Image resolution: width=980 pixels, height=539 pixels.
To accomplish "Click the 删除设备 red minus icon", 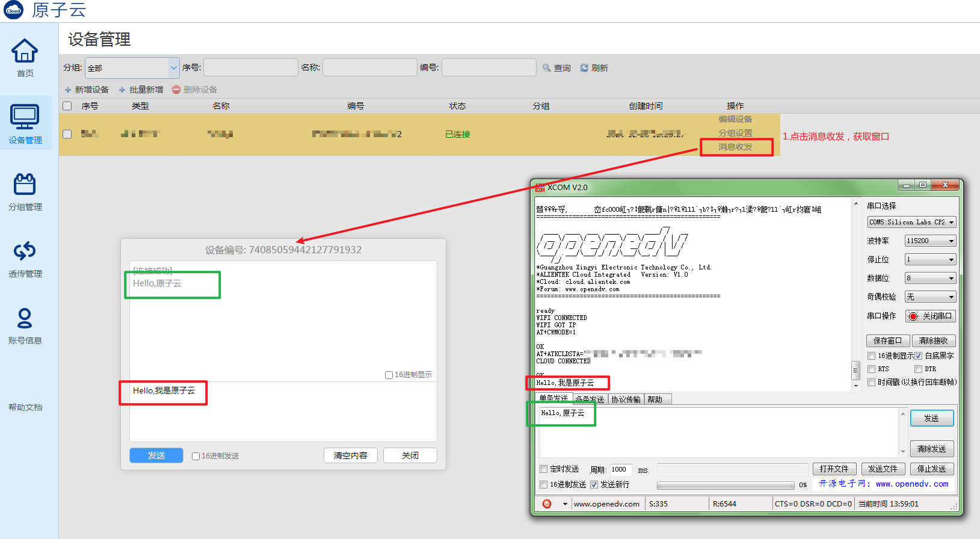I will pos(176,90).
